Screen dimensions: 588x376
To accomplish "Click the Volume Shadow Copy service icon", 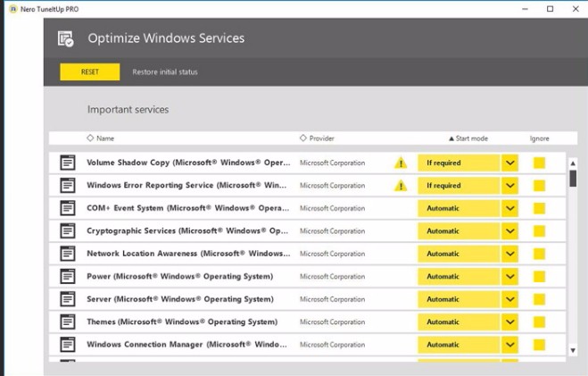I will [68, 163].
